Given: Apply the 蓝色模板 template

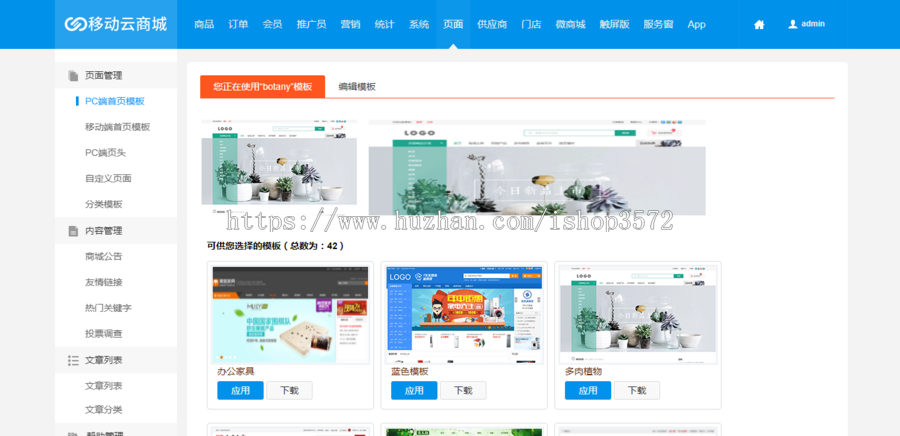Looking at the screenshot, I should [x=414, y=391].
